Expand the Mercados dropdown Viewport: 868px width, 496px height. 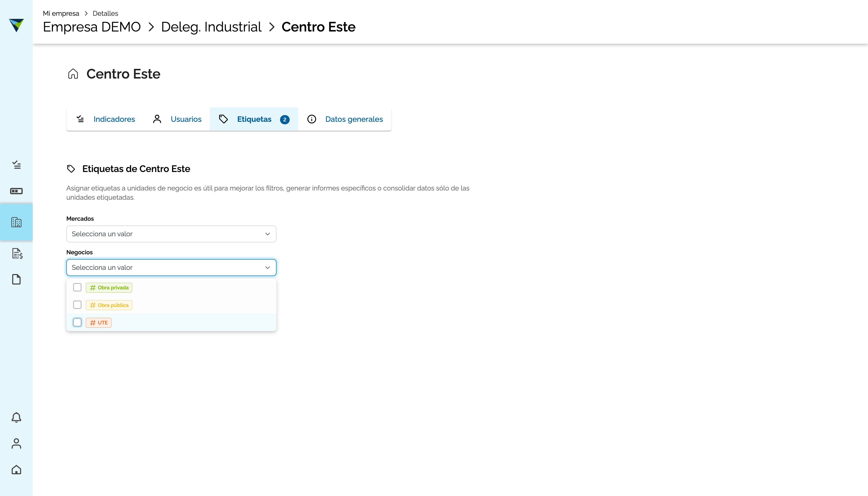tap(171, 234)
